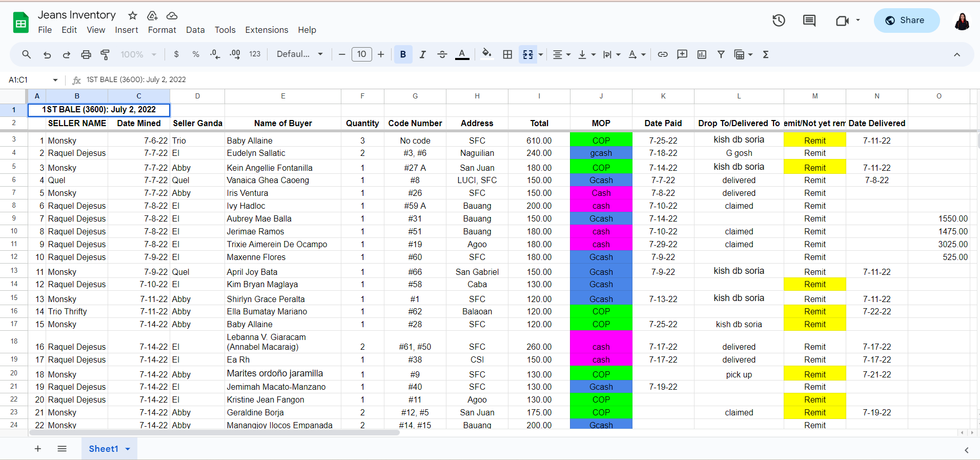Open text color picker
This screenshot has width=980, height=460.
point(462,54)
